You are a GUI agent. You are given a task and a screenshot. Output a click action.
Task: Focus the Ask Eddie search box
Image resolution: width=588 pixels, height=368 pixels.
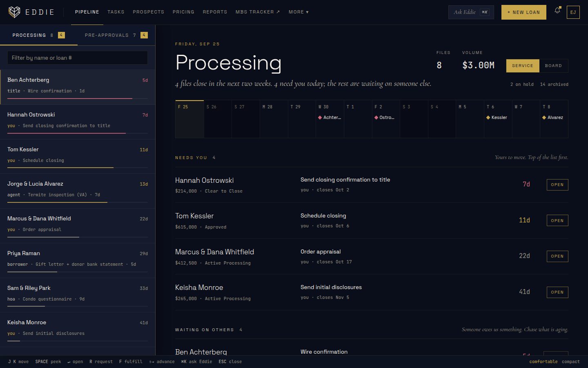click(471, 12)
